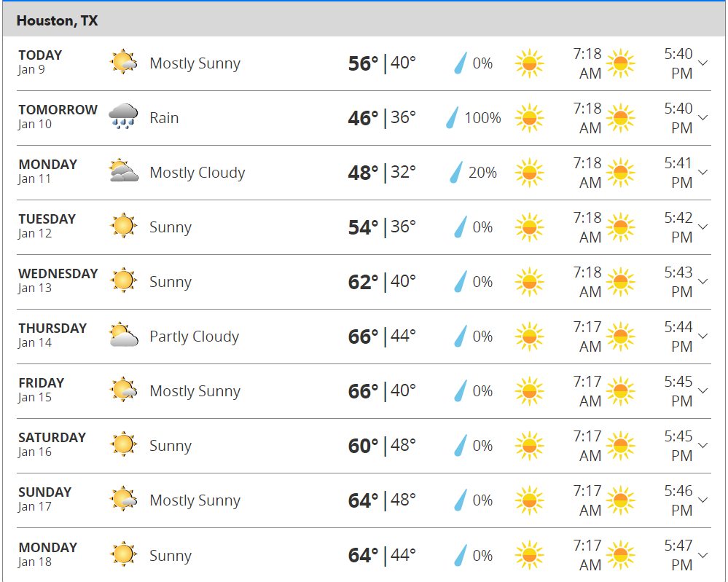Click the sunrise icon in Friday's row
The width and height of the screenshot is (728, 582).
click(530, 391)
